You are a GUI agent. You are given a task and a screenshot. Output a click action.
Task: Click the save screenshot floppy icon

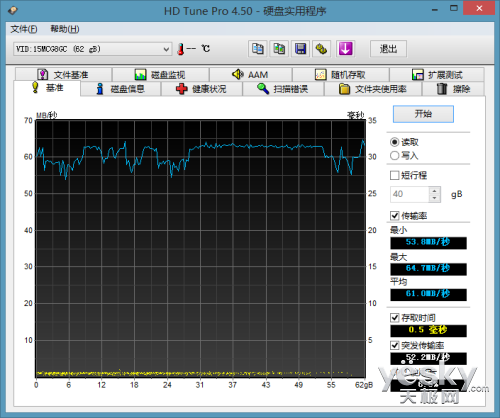300,49
